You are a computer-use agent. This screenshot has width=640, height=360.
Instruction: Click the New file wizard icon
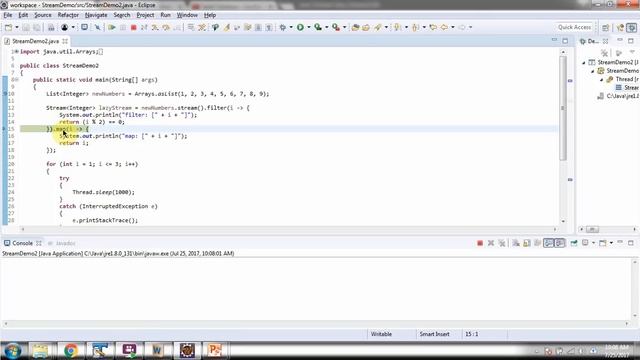click(9, 27)
